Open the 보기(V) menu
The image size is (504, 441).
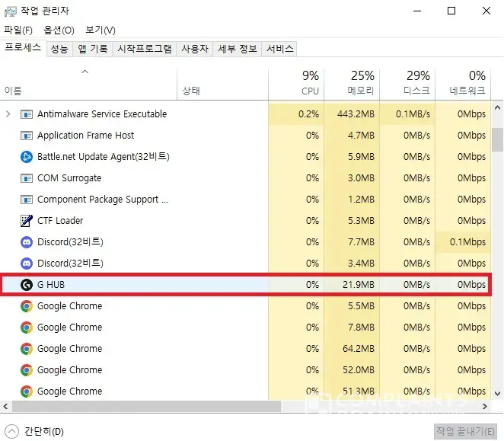(100, 30)
